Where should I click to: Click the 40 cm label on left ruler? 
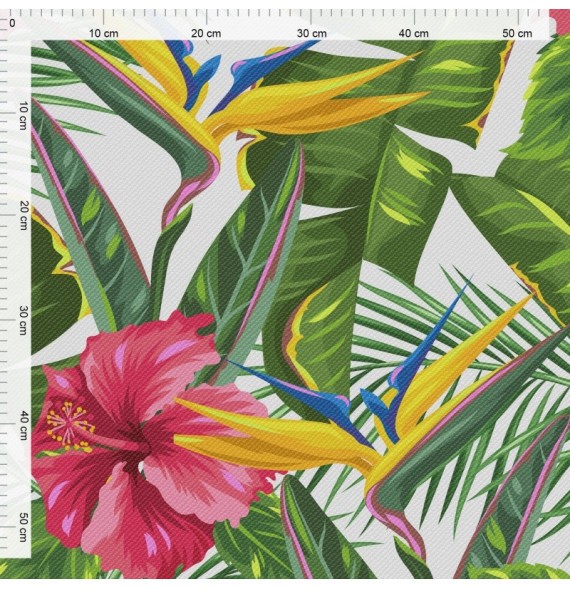point(23,425)
